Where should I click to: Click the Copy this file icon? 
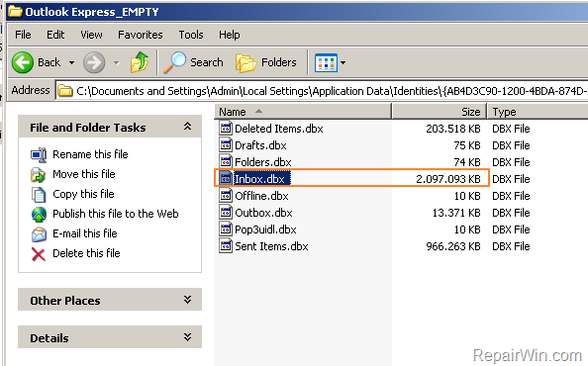pos(39,195)
